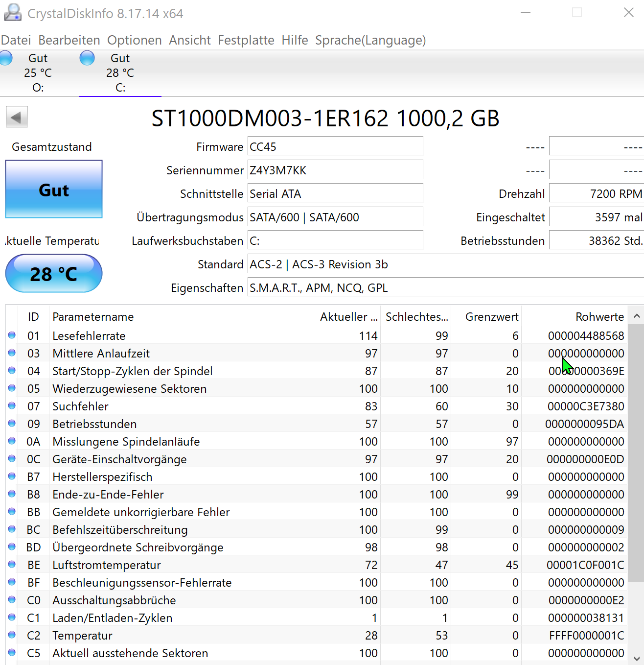Viewport: 644px width, 665px height.
Task: Open the Hilfe menu
Action: [x=295, y=40]
